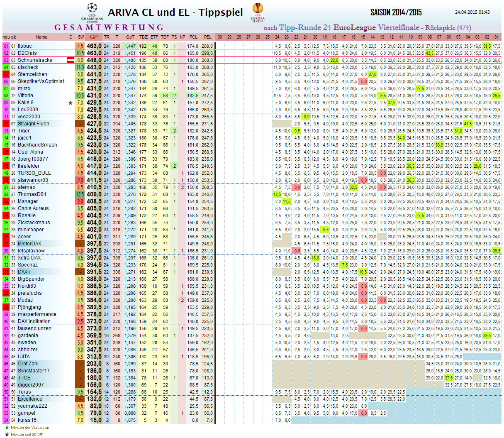The image size is (504, 438).
Task: Select player name 'digger2007'
Action: 31,385
